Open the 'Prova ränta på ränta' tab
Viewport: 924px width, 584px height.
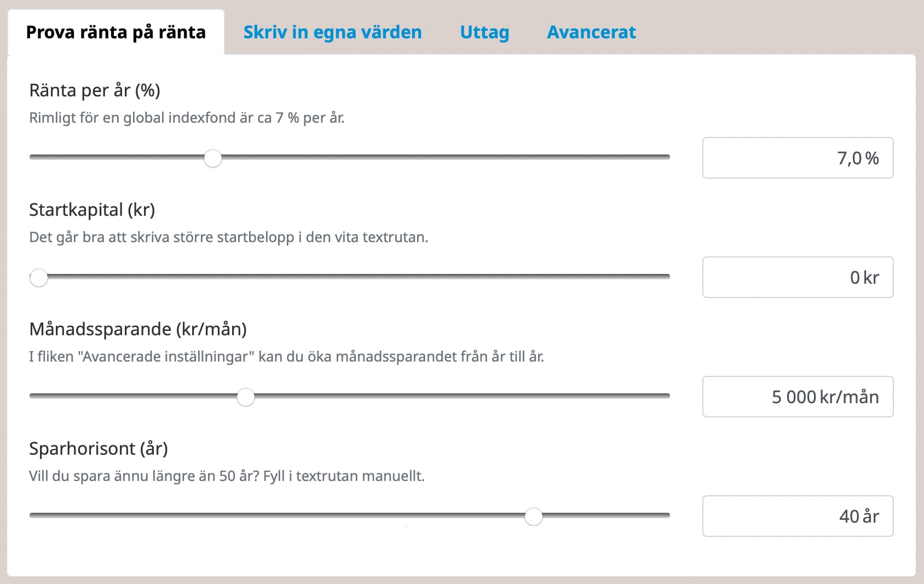[x=116, y=32]
